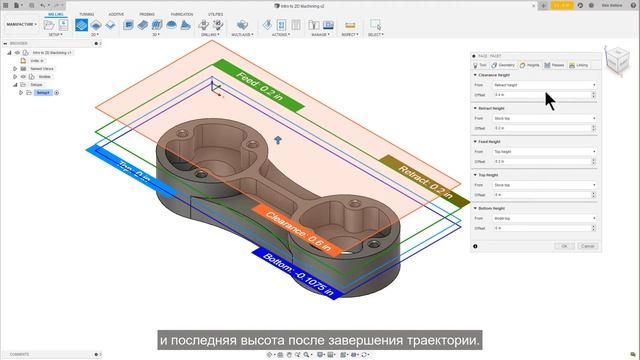Image resolution: width=640 pixels, height=360 pixels.
Task: Collapse the Clearance Height section
Action: click(x=475, y=75)
